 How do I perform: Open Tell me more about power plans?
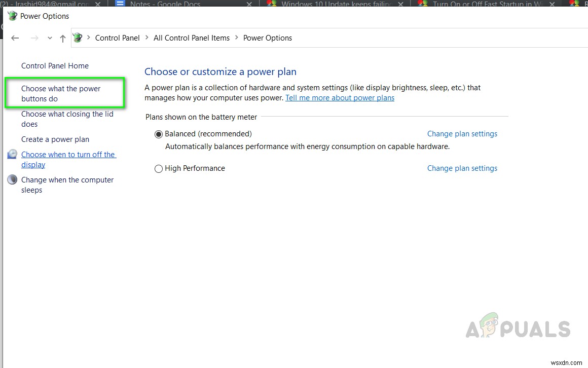pyautogui.click(x=340, y=98)
